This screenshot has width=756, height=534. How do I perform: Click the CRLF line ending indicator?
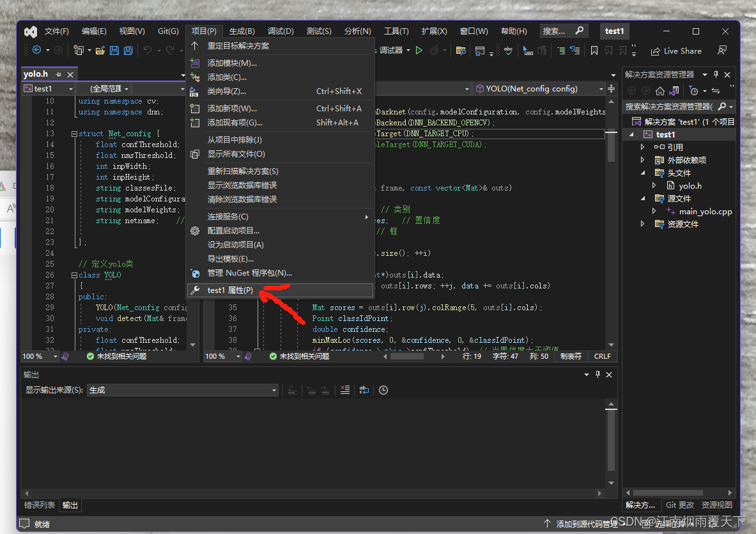(x=602, y=356)
